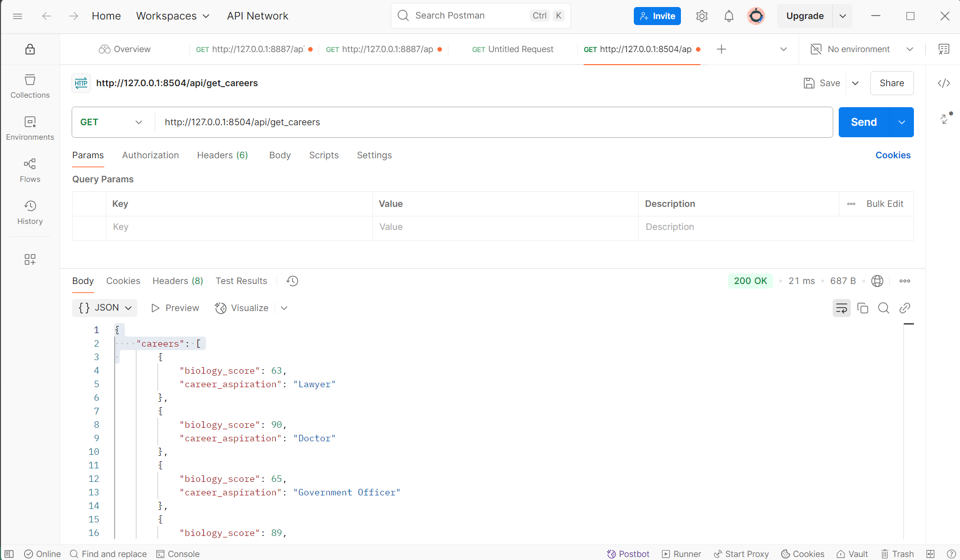Open the Flows sidebar panel
Viewport: 960px width, 560px height.
(30, 170)
